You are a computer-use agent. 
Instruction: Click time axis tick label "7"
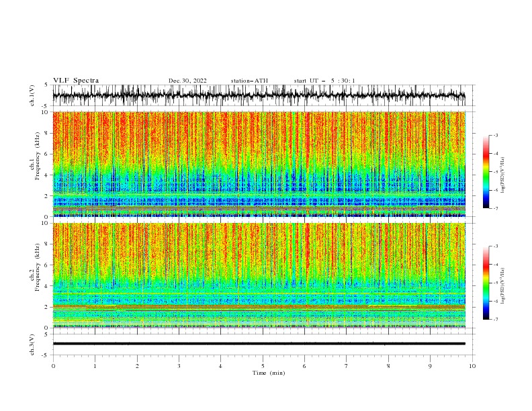(347, 366)
